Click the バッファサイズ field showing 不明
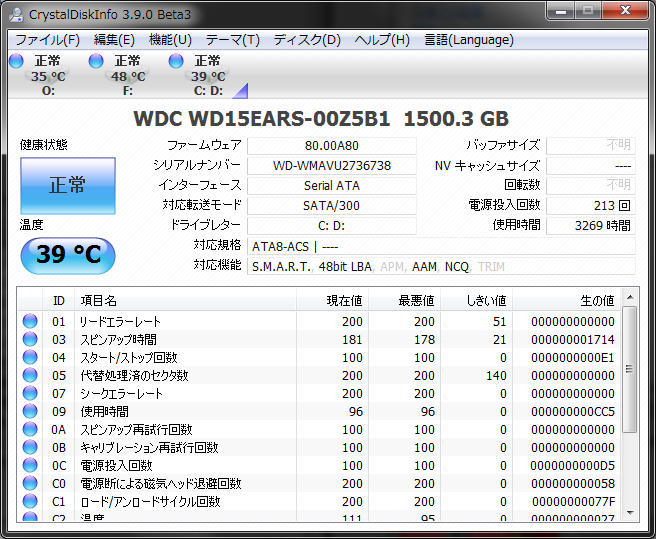The height and width of the screenshot is (539, 656). point(591,146)
